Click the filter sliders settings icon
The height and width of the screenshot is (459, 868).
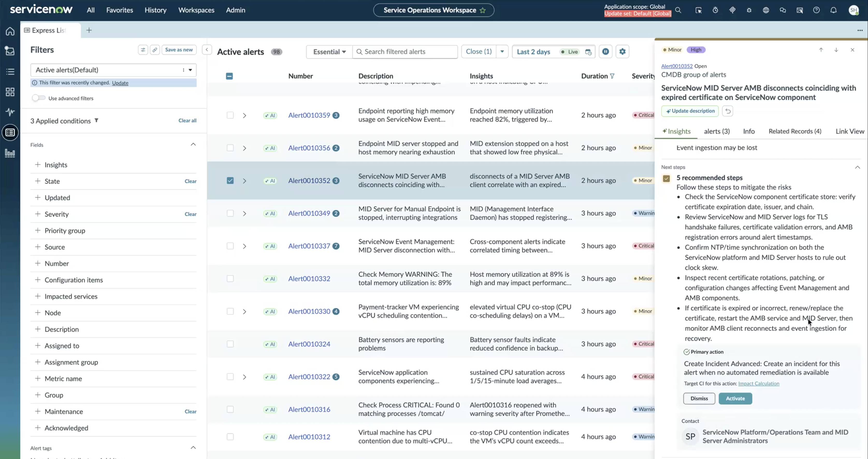[x=143, y=50]
